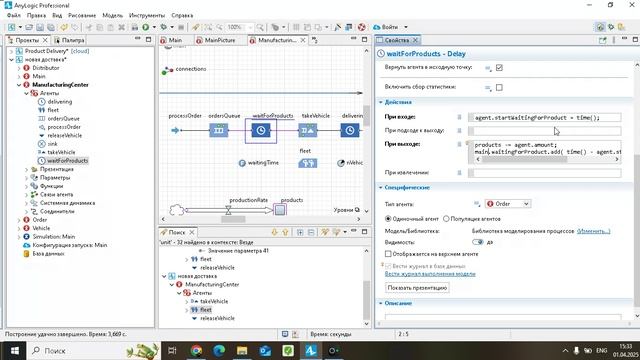Image resolution: width=640 pixels, height=360 pixels.
Task: Open the Инструменты menu
Action: 147,15
